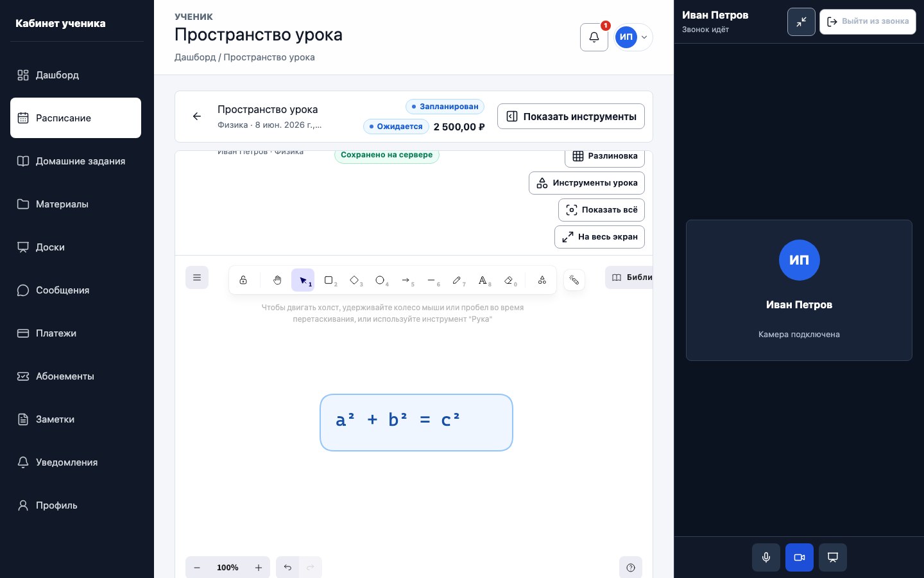
Task: Open the canvas help dialog
Action: coord(631,568)
